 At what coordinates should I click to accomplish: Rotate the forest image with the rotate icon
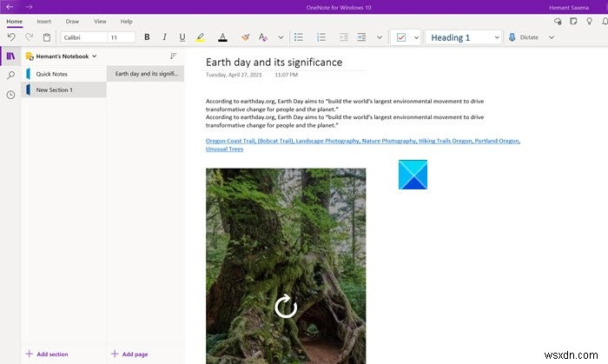tap(286, 307)
